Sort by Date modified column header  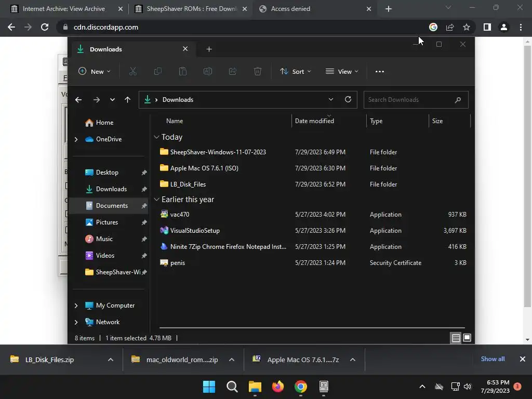(314, 121)
